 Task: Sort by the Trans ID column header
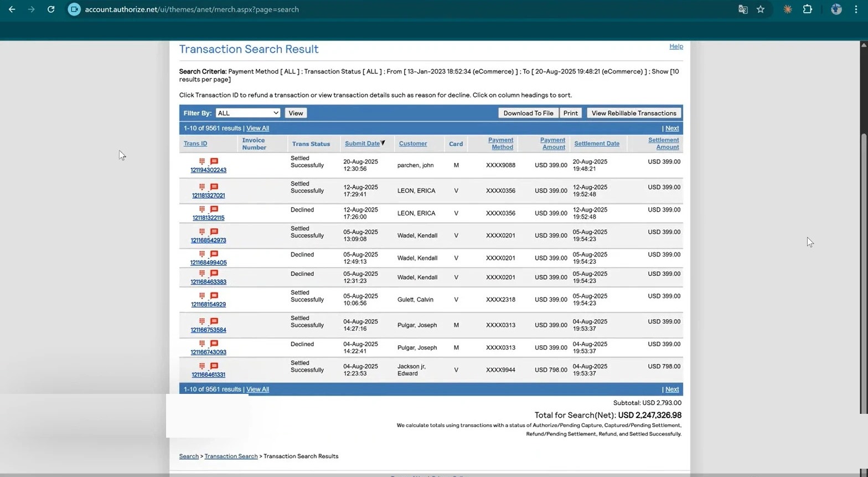tap(195, 144)
